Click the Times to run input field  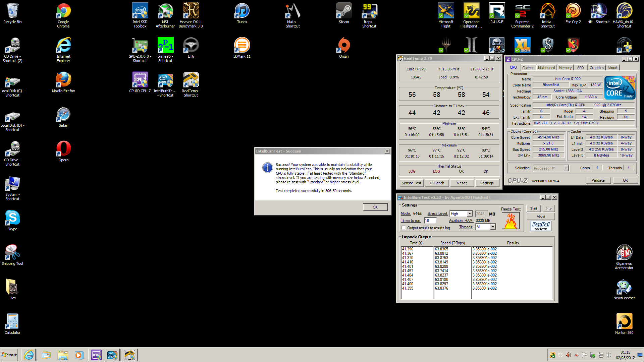click(x=430, y=221)
